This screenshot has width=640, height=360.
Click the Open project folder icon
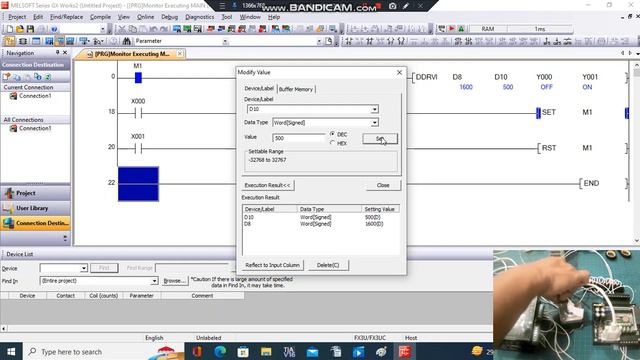pos(20,29)
